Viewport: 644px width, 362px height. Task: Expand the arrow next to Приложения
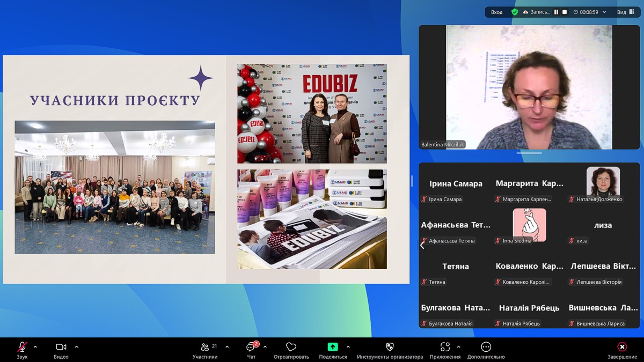point(458,347)
